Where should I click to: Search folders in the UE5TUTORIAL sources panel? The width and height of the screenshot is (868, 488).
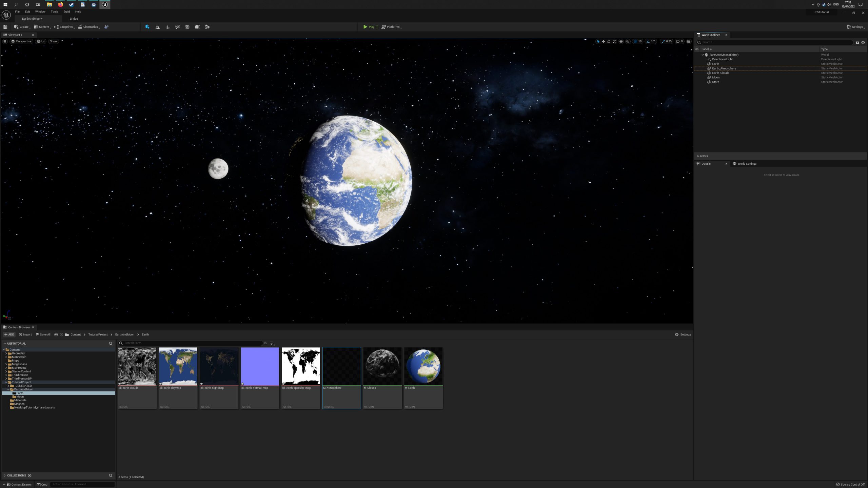tap(111, 344)
